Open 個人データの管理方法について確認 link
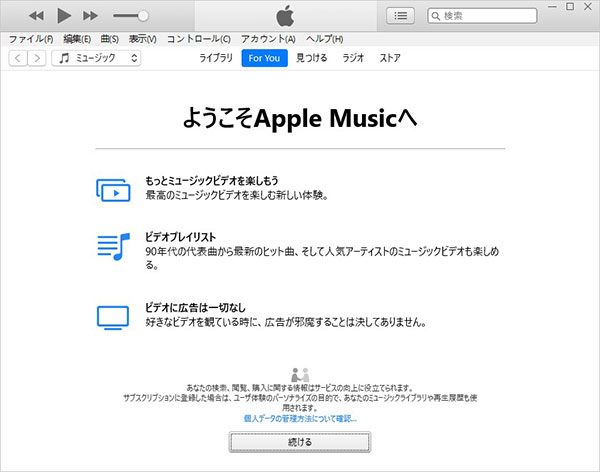The width and height of the screenshot is (600, 472). click(x=300, y=418)
